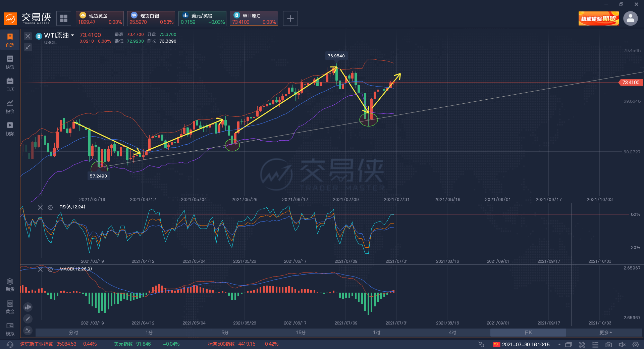Open MACD indicator settings gear

point(50,269)
